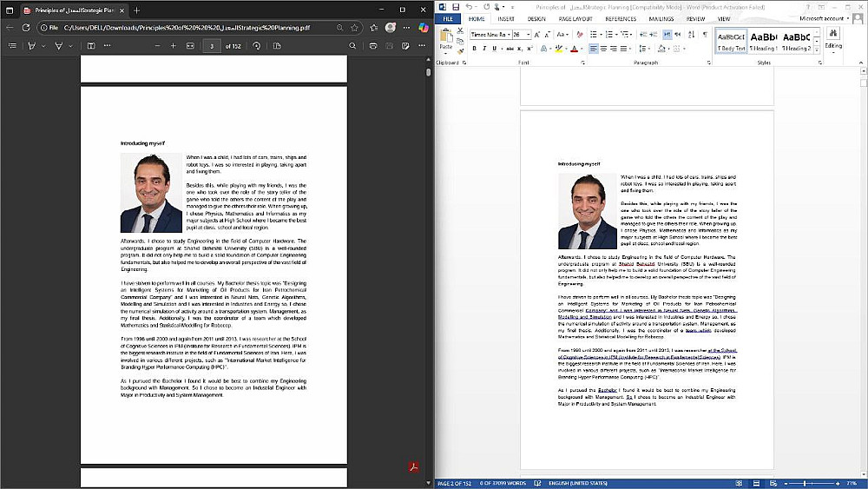The image size is (868, 489).
Task: Click the Paste button
Action: point(446,39)
